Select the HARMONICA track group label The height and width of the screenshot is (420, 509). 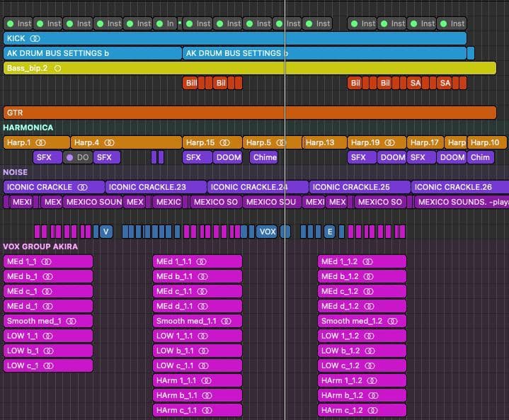coord(28,127)
